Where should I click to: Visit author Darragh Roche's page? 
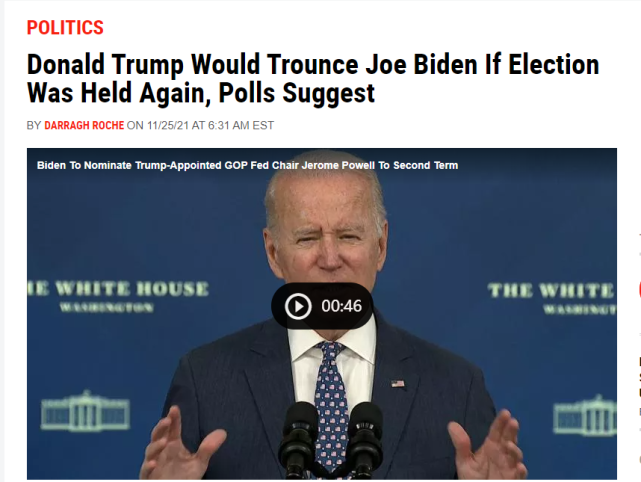[84, 125]
